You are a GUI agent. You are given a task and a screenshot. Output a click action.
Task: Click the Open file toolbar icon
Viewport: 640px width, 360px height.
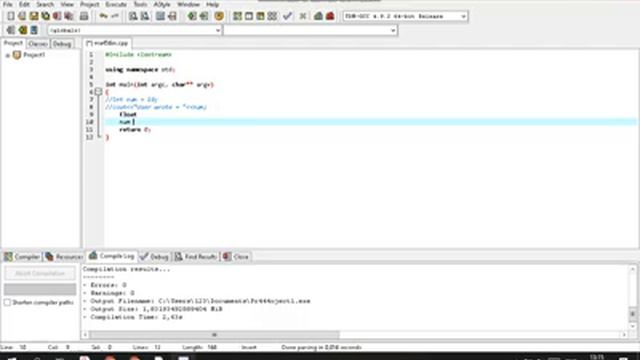[x=22, y=16]
